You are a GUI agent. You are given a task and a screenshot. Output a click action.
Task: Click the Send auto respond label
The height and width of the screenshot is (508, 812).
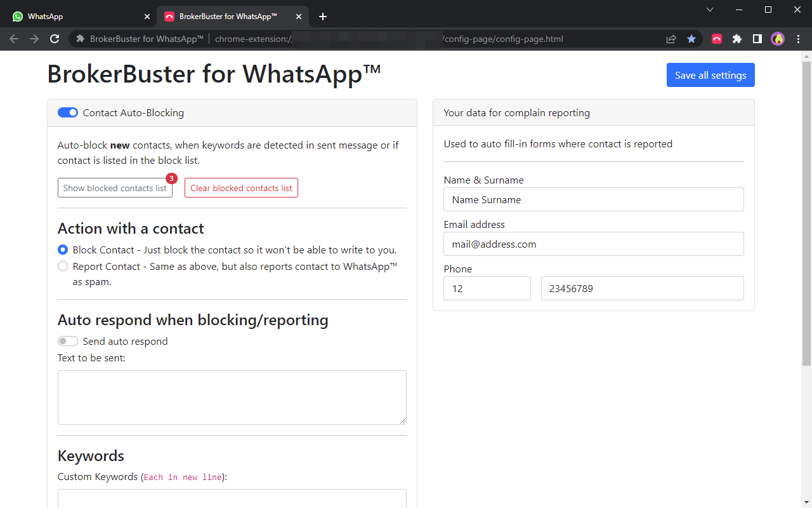[x=125, y=341]
